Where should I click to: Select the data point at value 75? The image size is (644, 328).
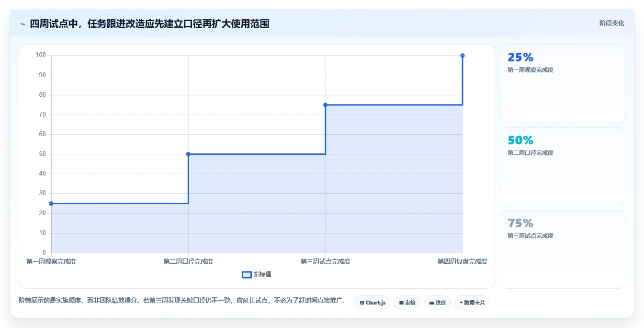(325, 105)
